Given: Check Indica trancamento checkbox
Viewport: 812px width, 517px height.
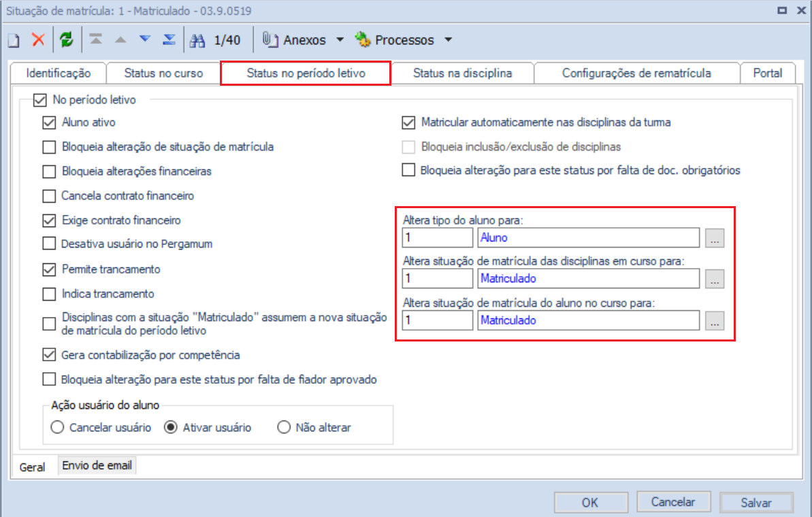Looking at the screenshot, I should 49,294.
